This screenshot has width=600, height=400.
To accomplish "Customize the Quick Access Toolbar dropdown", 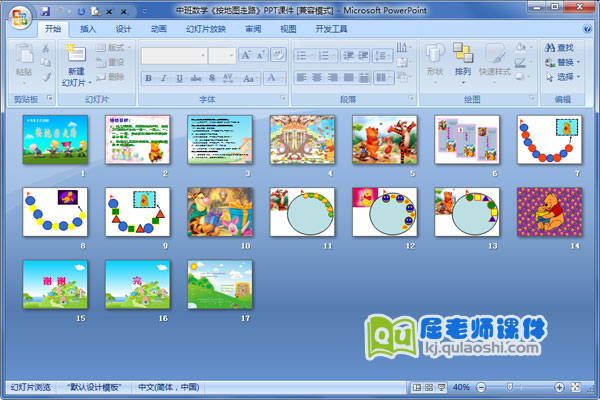I will pos(144,11).
